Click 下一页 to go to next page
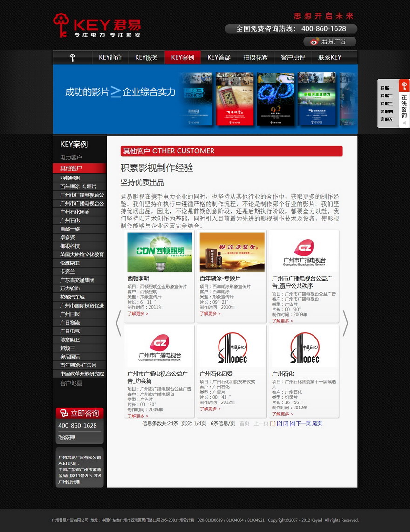The width and height of the screenshot is (410, 532). click(303, 423)
